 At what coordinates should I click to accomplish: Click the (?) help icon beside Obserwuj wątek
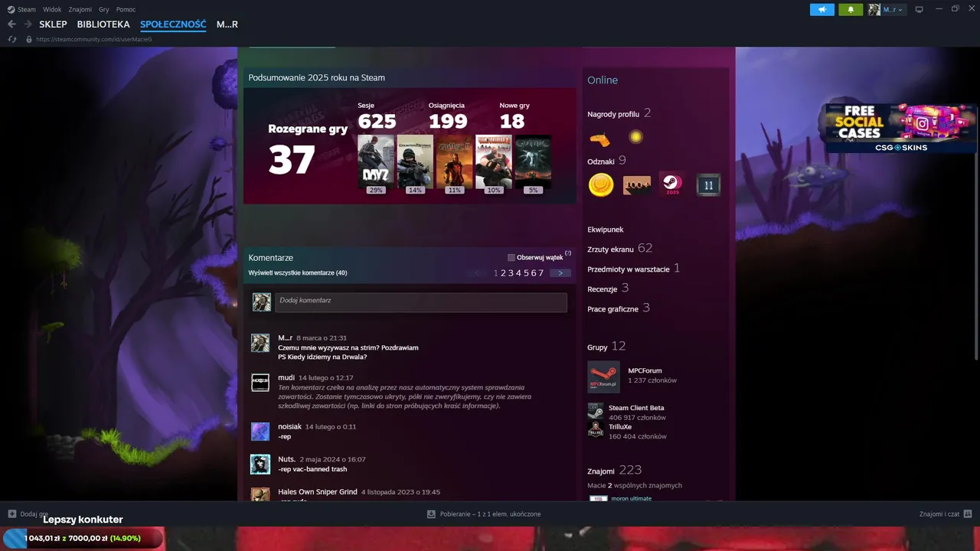568,253
